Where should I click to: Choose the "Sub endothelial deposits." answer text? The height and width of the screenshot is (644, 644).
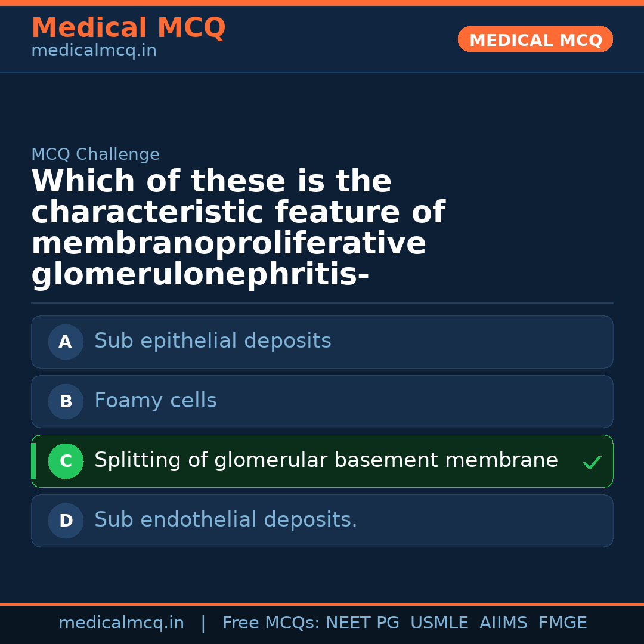pos(225,520)
